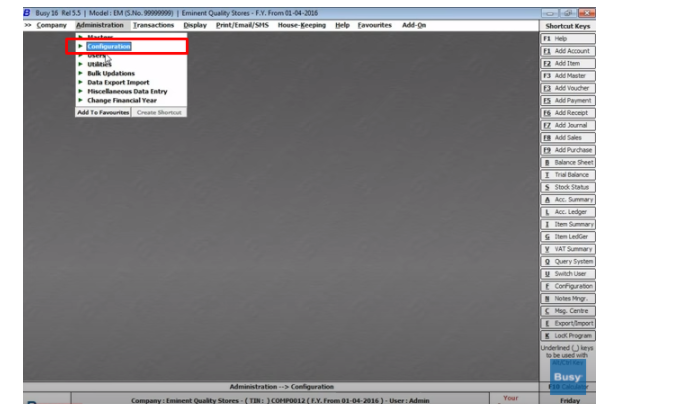Click Add To Favourites button
This screenshot has width=687, height=404.
click(103, 112)
